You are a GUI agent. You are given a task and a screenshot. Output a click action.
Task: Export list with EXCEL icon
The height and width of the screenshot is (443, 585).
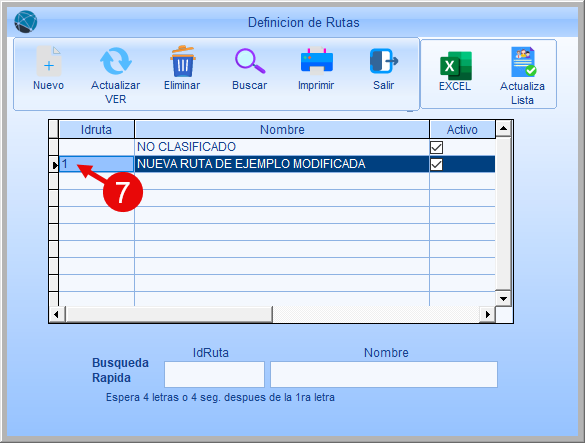pos(456,66)
